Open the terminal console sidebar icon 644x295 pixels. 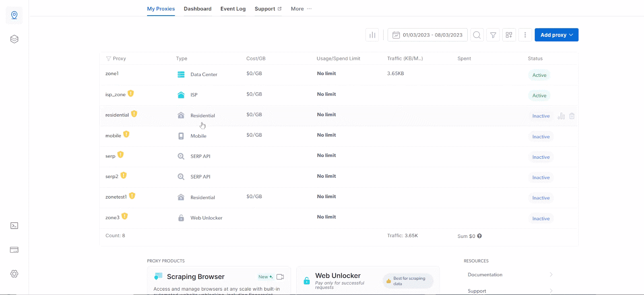pos(14,225)
